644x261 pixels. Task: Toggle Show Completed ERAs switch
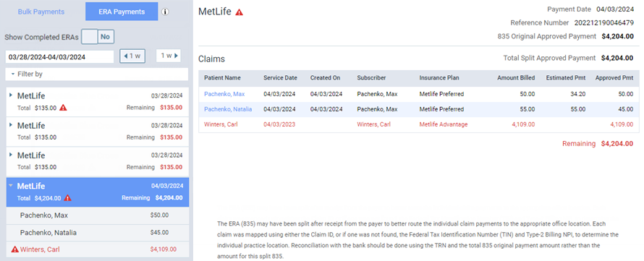click(x=98, y=37)
